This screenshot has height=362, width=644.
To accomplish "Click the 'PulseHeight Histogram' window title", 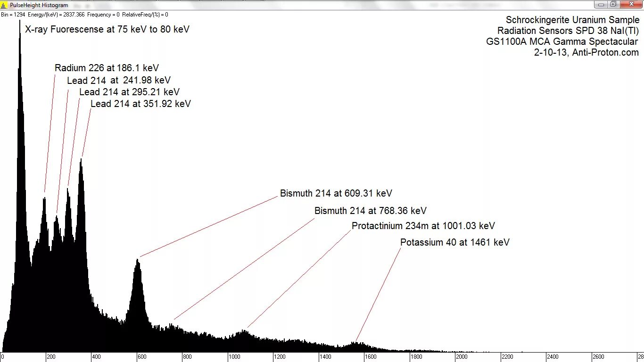I will [x=39, y=5].
